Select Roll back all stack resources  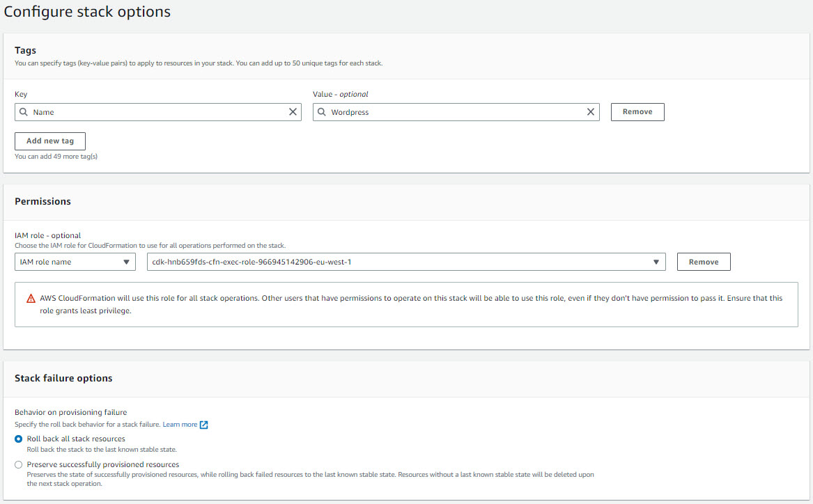point(19,439)
